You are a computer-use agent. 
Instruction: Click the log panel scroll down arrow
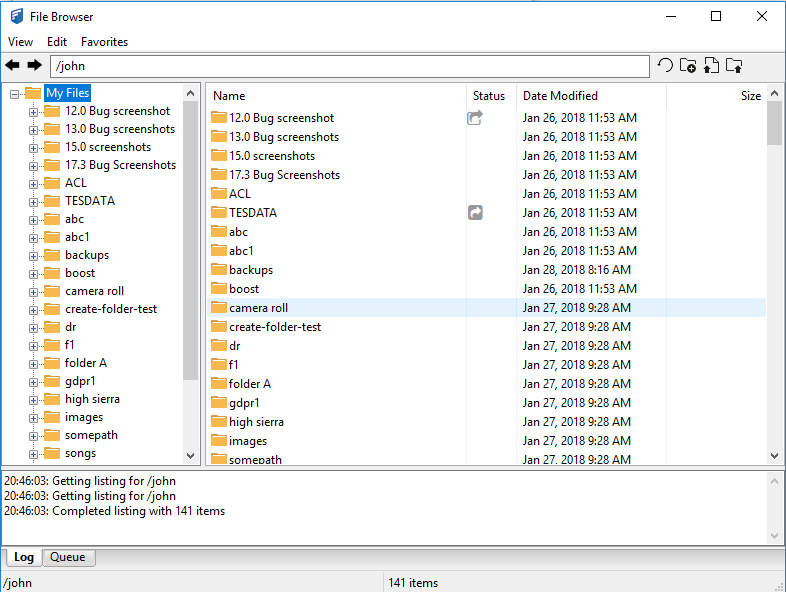(774, 536)
